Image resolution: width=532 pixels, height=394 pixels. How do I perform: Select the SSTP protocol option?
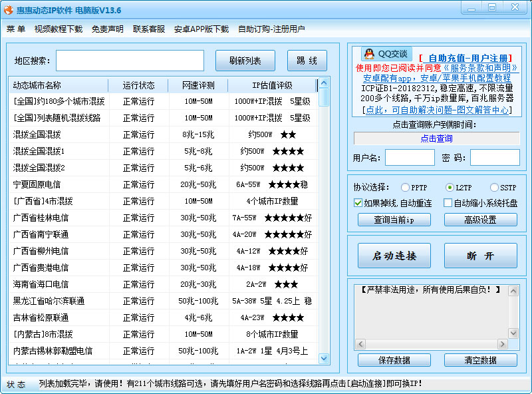(494, 187)
